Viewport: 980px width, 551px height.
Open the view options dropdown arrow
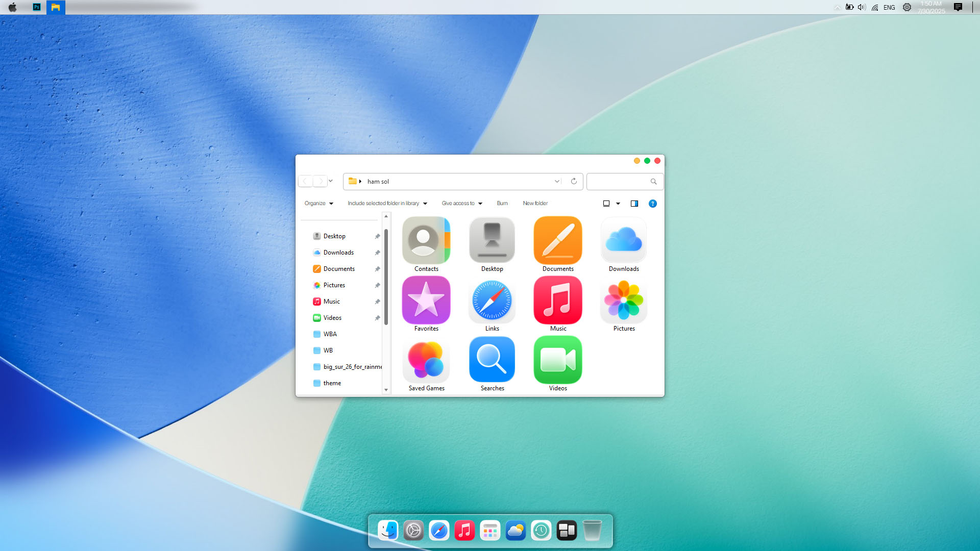point(618,204)
